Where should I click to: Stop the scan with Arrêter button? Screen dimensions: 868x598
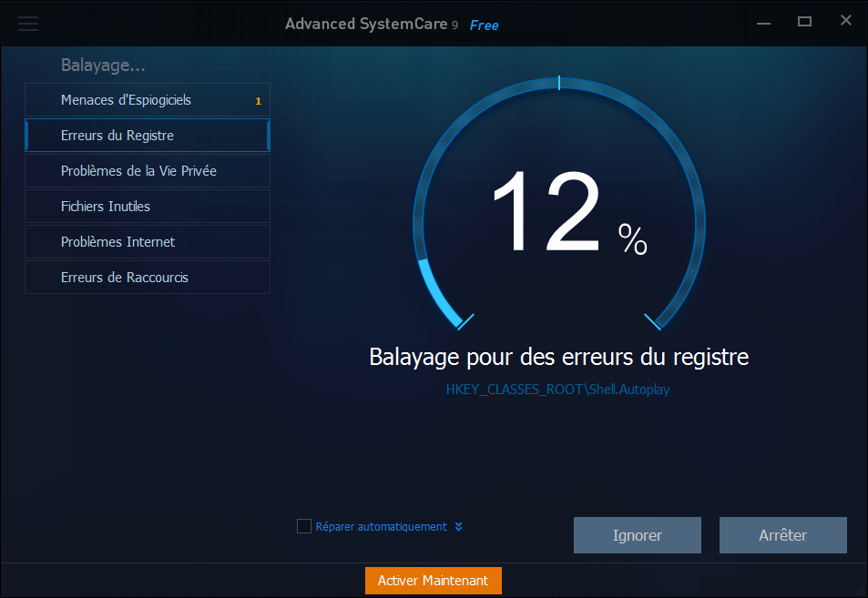(782, 535)
